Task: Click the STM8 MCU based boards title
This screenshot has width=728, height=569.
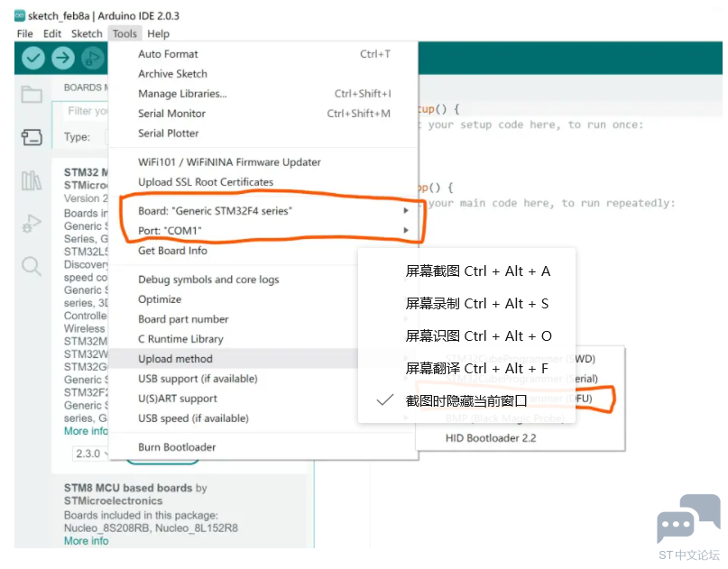Action: (x=128, y=488)
